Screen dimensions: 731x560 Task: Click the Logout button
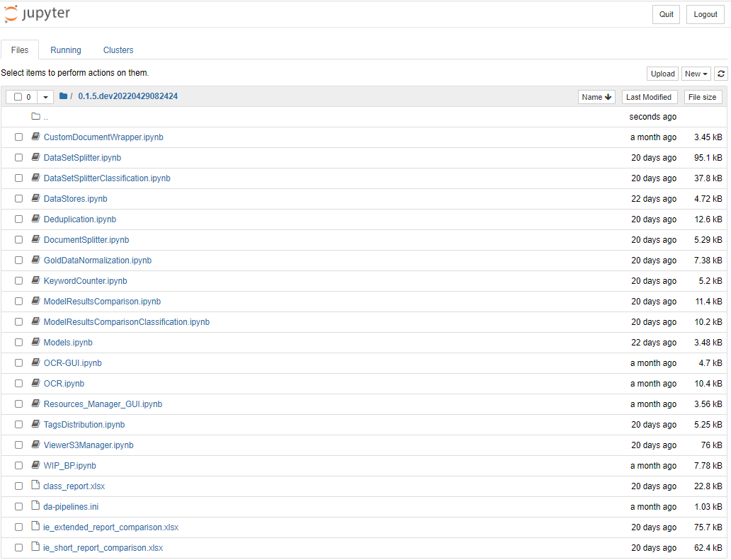705,14
